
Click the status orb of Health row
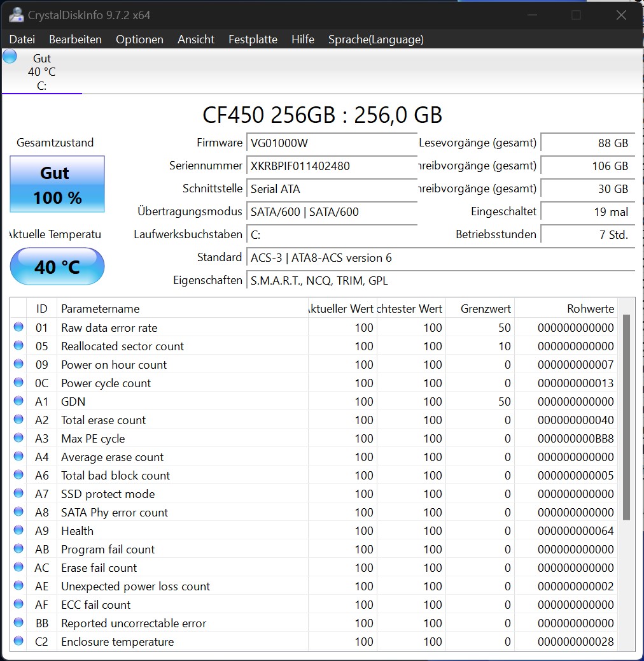click(x=18, y=530)
